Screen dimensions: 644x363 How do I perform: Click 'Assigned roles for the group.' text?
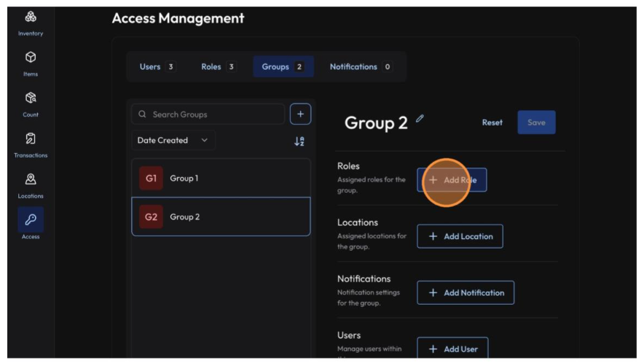372,185
